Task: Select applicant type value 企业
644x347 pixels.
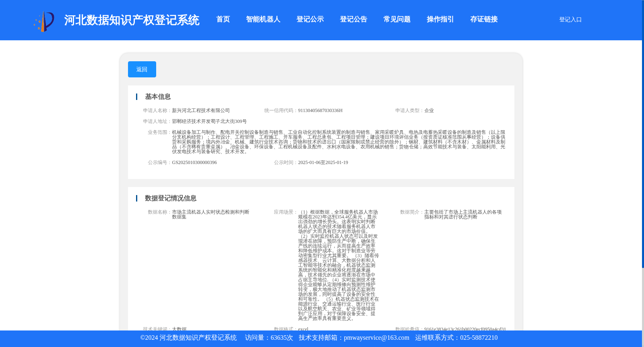Action: (429, 110)
